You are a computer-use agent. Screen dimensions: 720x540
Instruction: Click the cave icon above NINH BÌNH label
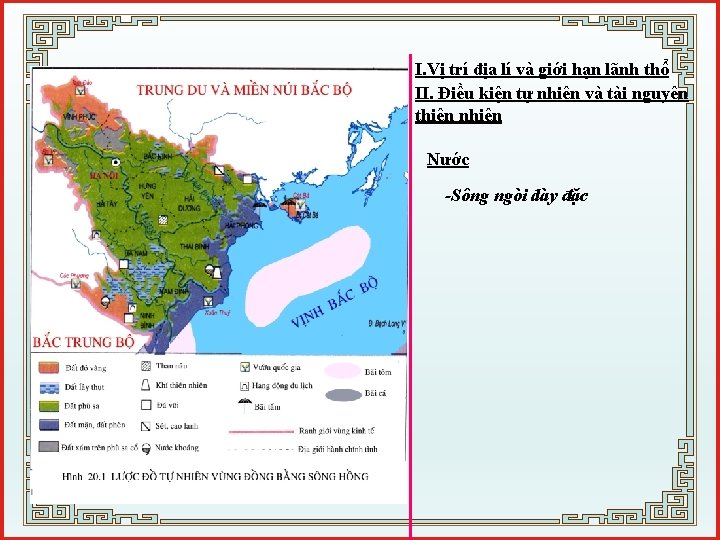point(132,308)
